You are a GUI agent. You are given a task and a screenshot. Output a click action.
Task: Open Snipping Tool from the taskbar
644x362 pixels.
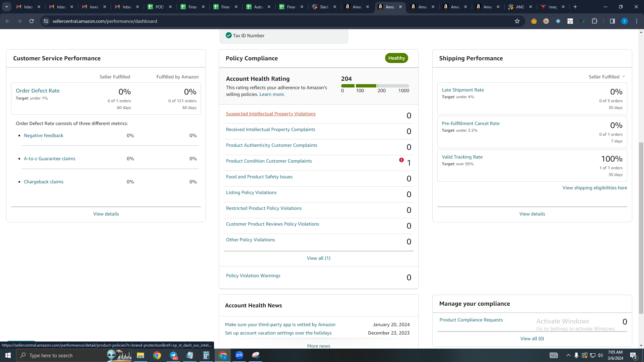[256, 355]
